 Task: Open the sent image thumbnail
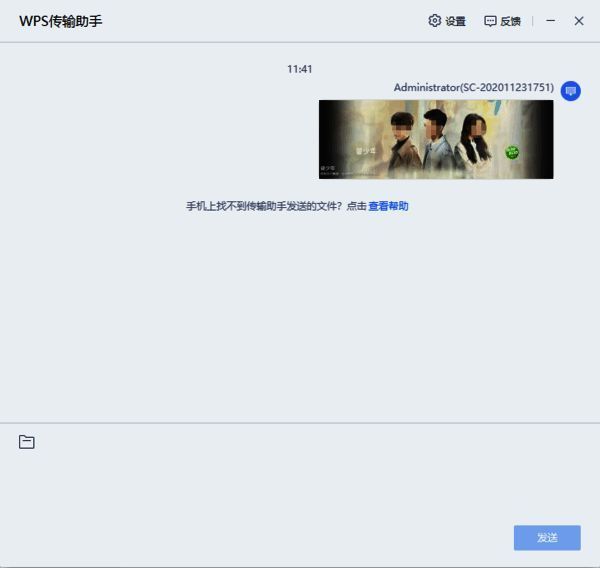coord(436,139)
